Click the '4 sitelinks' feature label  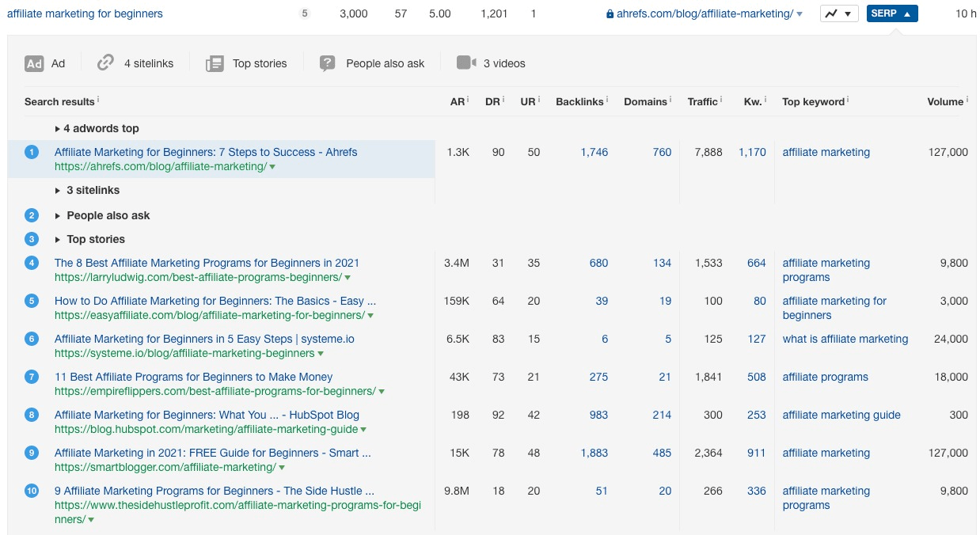coord(149,63)
